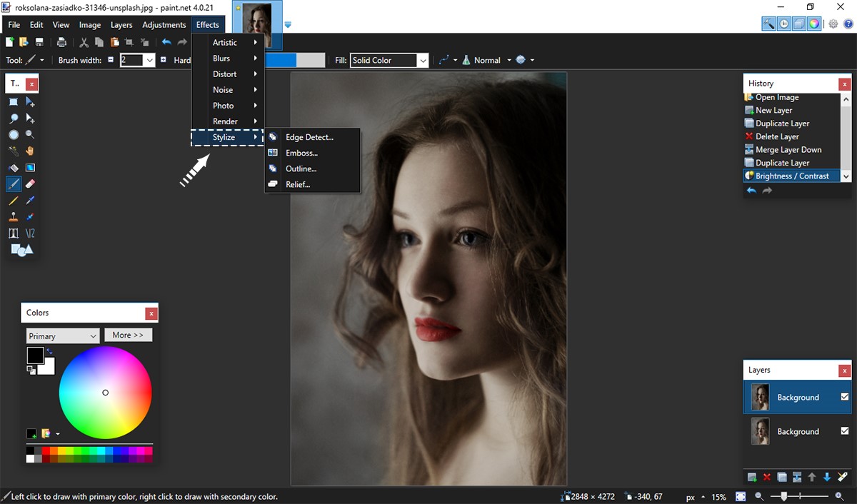Select the Gradient tool

pyautogui.click(x=29, y=167)
